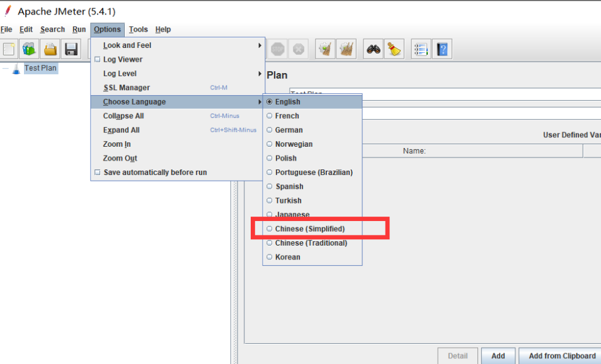Click the Add from Clipboard button
The height and width of the screenshot is (364, 601).
coord(561,356)
